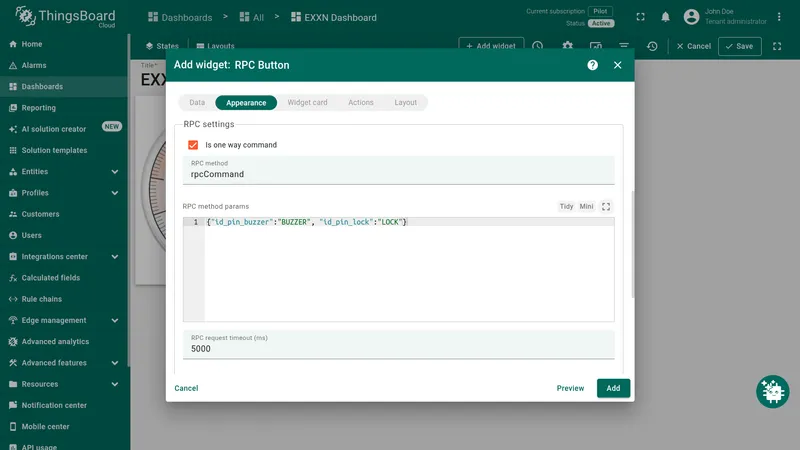Close the Add widget dialog
The image size is (800, 450).
click(617, 65)
